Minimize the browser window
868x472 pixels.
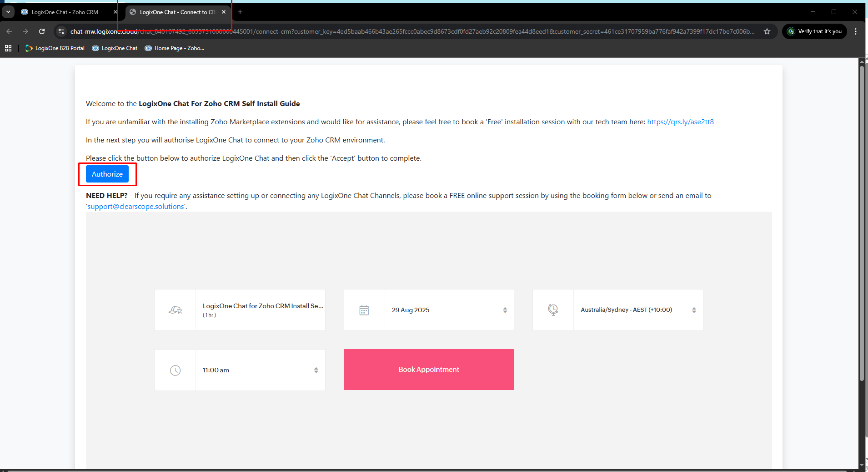click(x=813, y=12)
